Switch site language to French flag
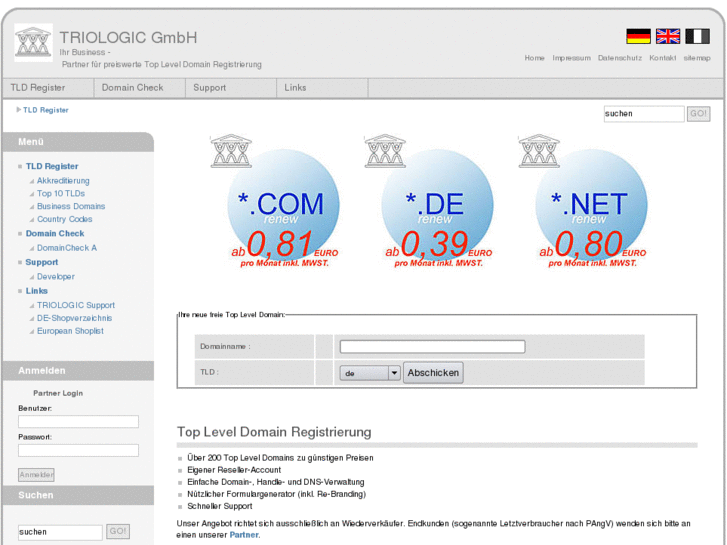The image size is (727, 545). click(698, 36)
